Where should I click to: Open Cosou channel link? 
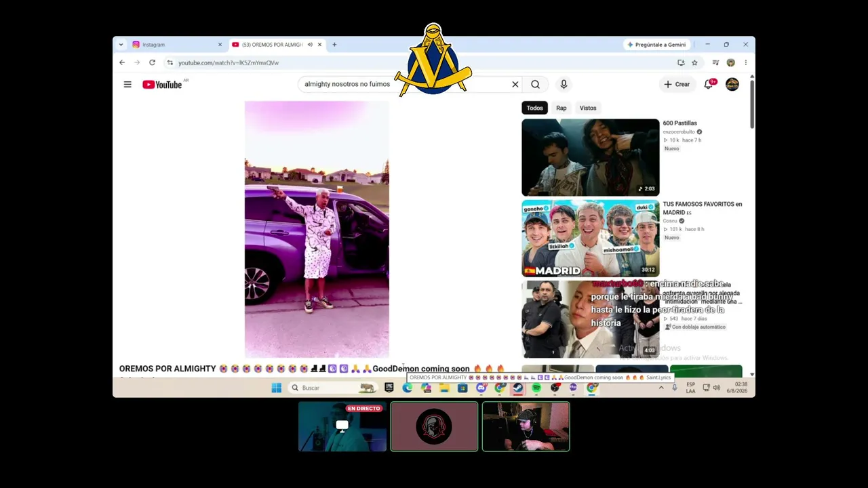670,221
